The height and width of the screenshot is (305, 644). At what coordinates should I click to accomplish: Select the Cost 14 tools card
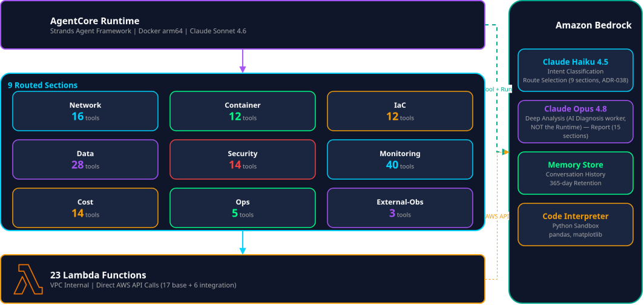(x=85, y=208)
